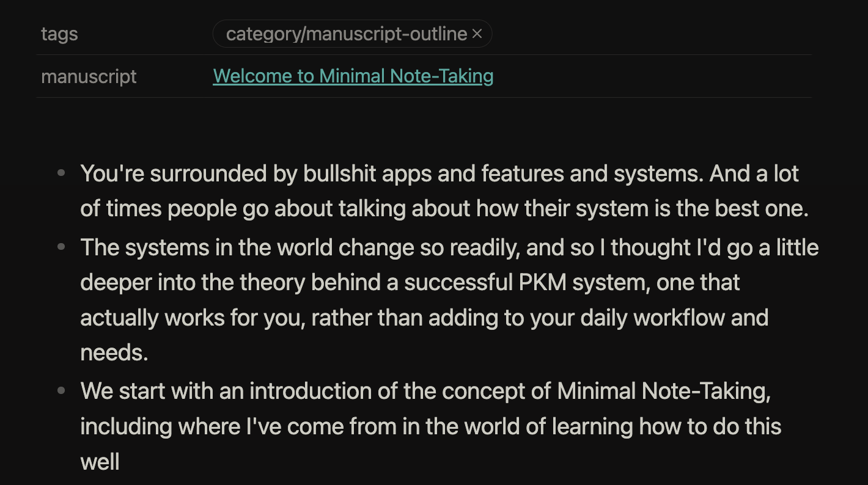Click the word "needs." in second bullet
The width and height of the screenshot is (868, 485).
(x=114, y=353)
